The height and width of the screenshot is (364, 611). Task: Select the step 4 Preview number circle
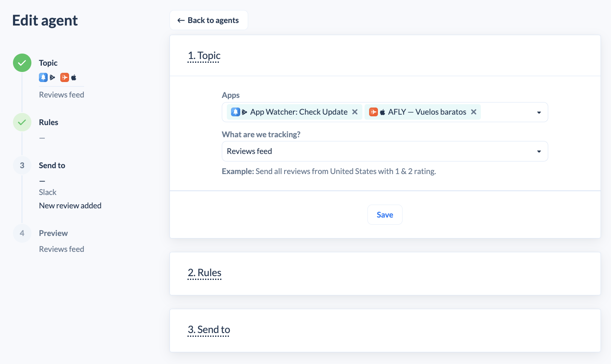pyautogui.click(x=22, y=233)
